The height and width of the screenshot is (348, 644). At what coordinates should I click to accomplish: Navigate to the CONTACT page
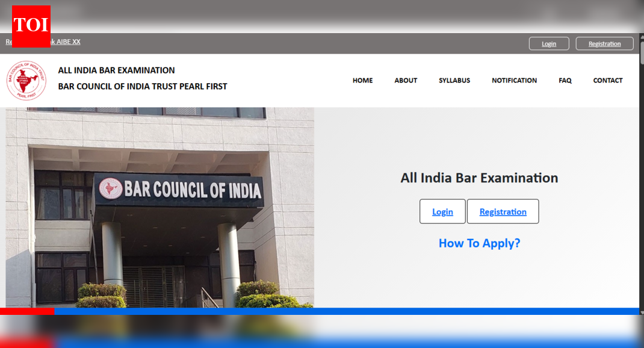pos(607,80)
